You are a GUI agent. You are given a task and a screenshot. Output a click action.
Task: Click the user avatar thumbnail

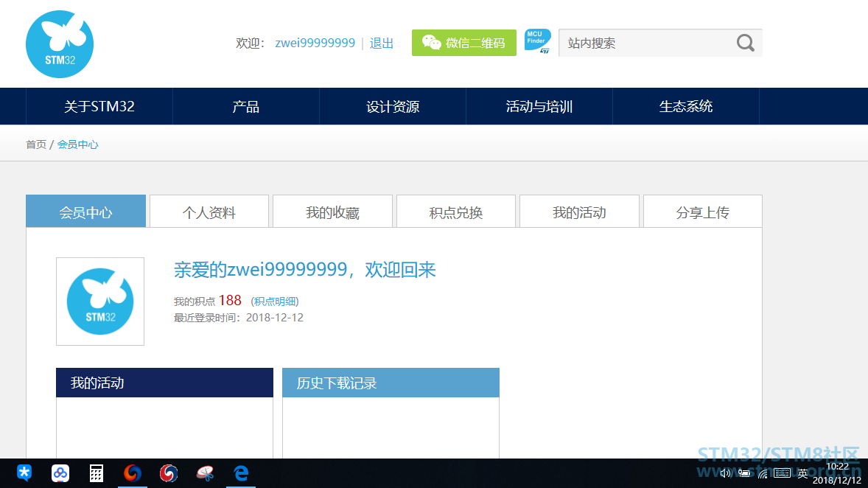point(100,301)
